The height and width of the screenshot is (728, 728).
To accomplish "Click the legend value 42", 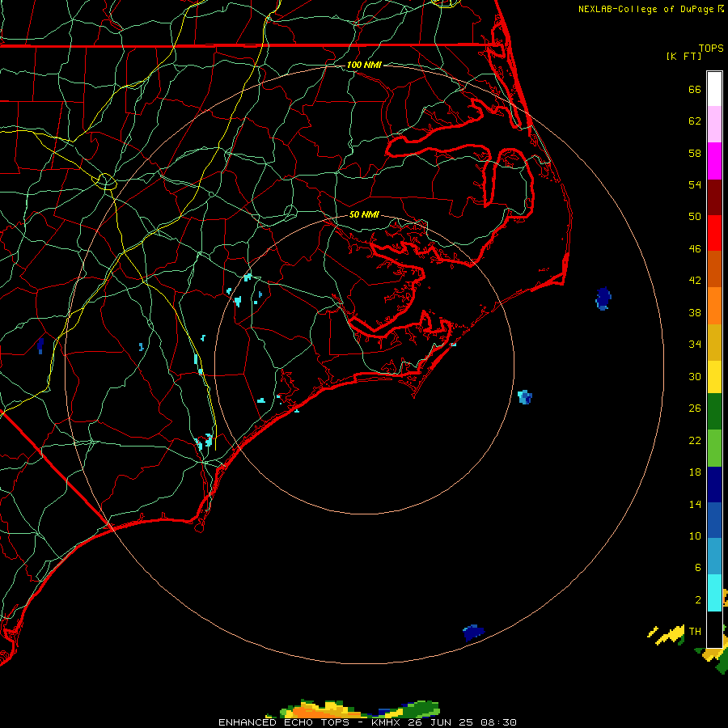I will coord(695,281).
